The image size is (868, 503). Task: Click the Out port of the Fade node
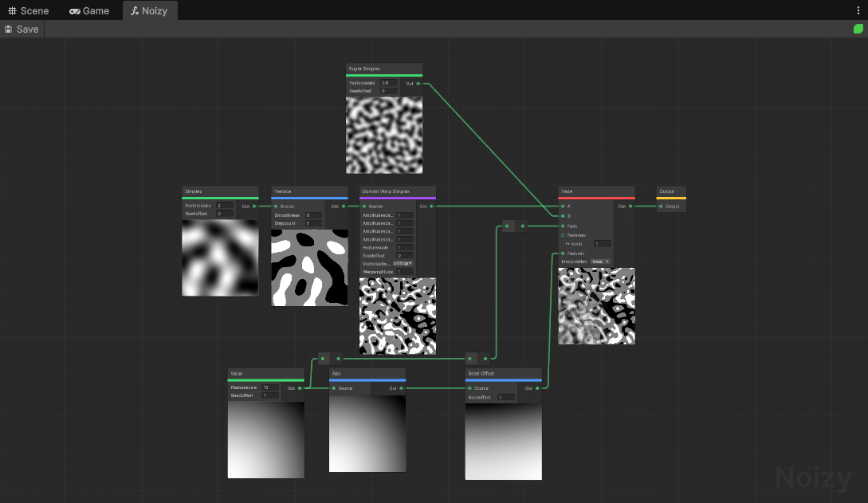630,206
